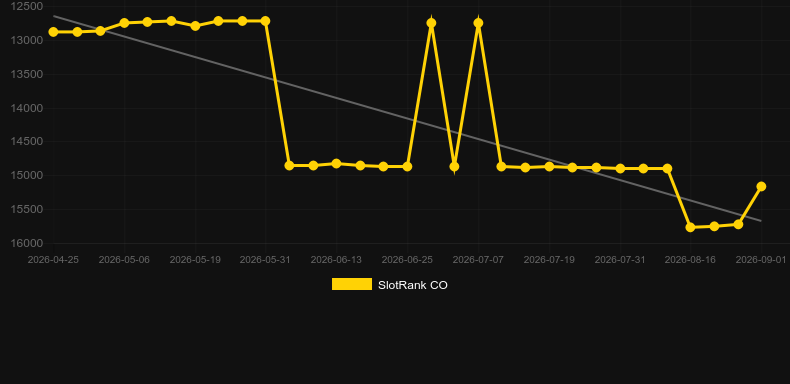Select the dip point between the two spikes

(454, 166)
